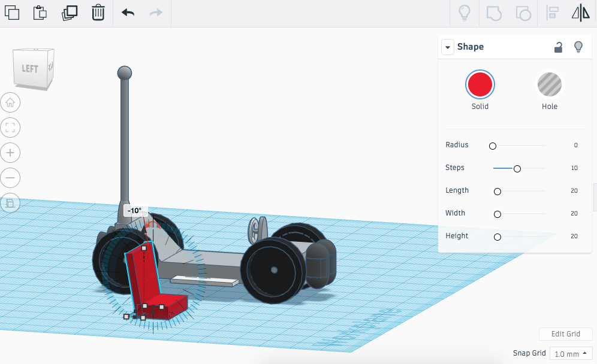Zoom in with the plus button
Image resolution: width=597 pixels, height=364 pixels.
point(10,153)
